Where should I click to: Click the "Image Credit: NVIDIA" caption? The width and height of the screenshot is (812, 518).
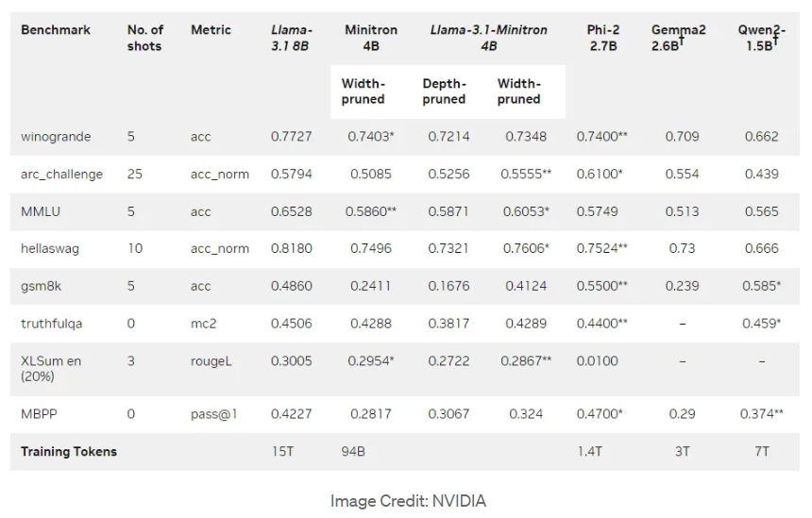coord(408,501)
